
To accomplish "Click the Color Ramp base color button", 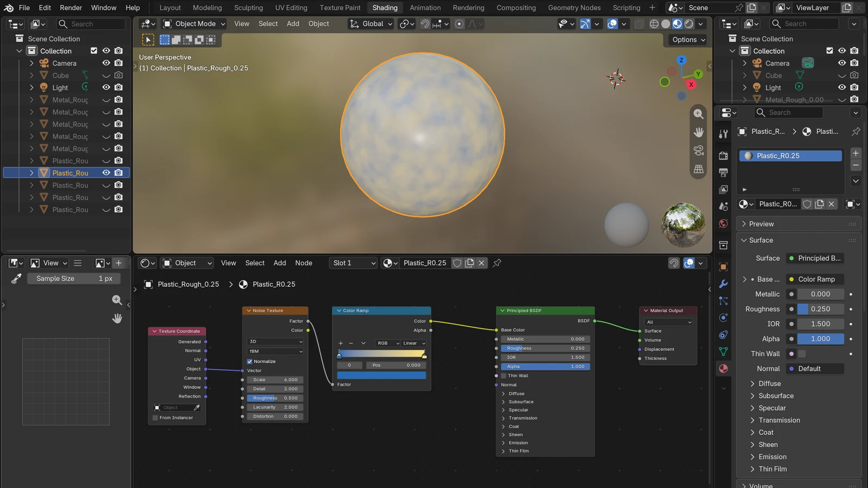I will 815,279.
